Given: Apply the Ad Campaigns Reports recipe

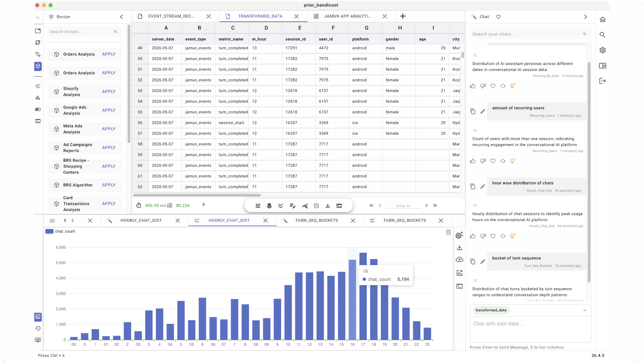Looking at the screenshot, I should tap(109, 148).
